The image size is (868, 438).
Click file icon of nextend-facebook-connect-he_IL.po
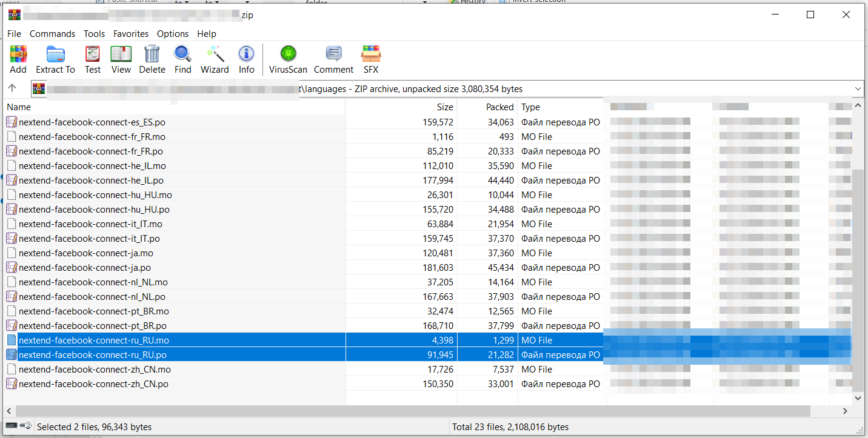coord(12,180)
